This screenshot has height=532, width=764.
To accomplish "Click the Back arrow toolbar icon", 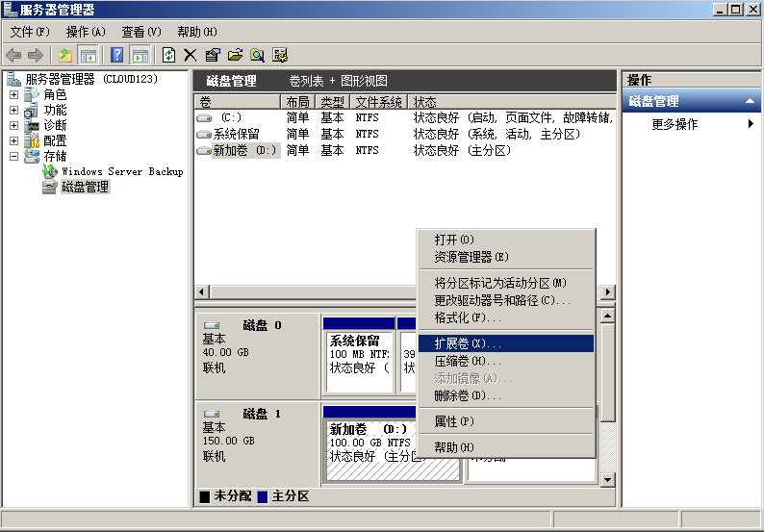I will (13, 56).
